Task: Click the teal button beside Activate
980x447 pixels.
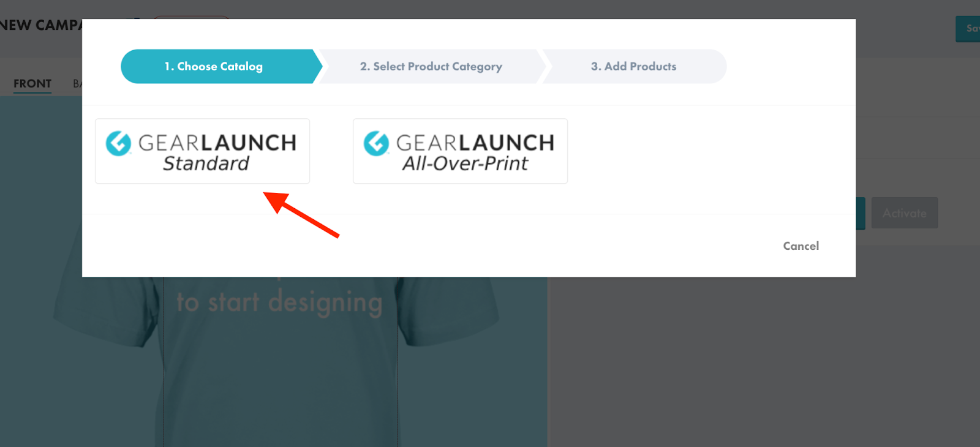Action: pyautogui.click(x=861, y=213)
